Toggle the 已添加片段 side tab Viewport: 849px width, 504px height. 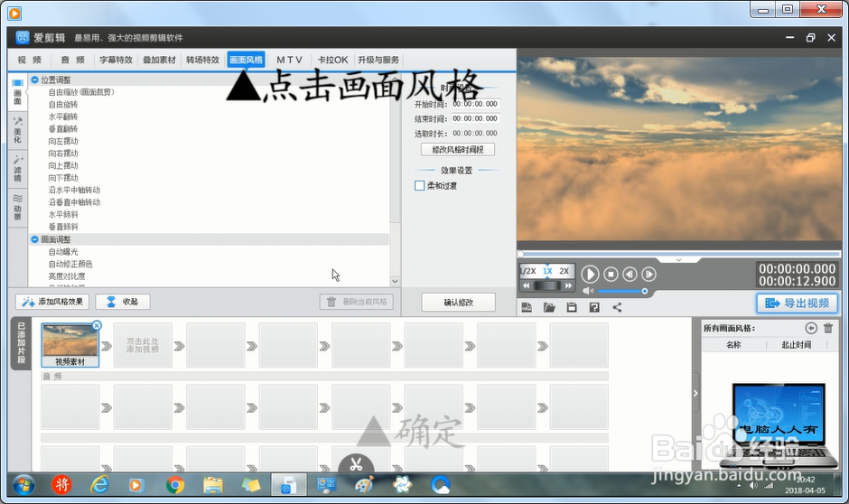coord(20,343)
